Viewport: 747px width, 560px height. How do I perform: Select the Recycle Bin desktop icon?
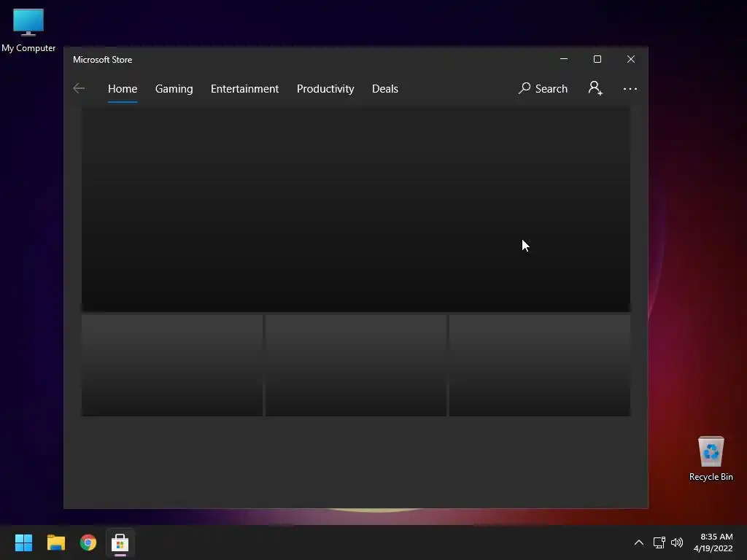coord(711,459)
